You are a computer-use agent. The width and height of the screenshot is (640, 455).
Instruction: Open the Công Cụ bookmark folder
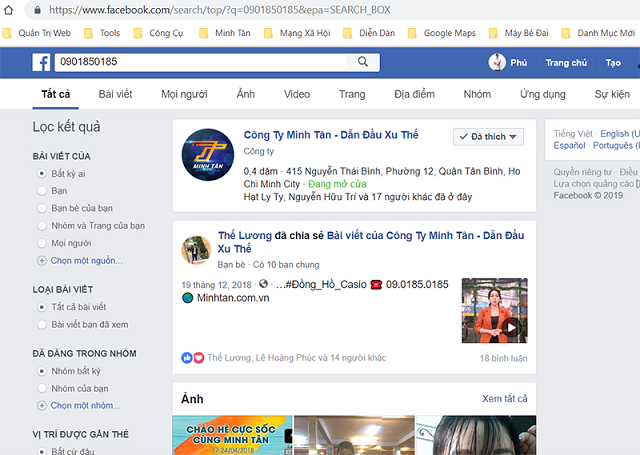(x=158, y=33)
